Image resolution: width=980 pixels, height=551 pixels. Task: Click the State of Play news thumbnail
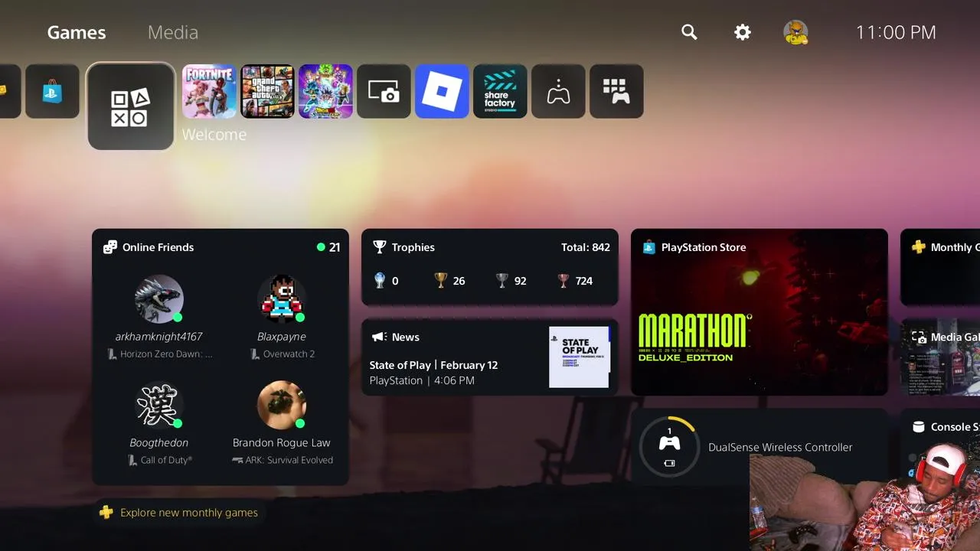(580, 357)
